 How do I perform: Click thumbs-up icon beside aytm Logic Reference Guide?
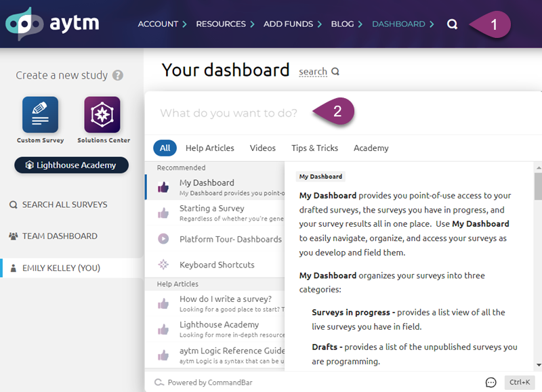(163, 355)
